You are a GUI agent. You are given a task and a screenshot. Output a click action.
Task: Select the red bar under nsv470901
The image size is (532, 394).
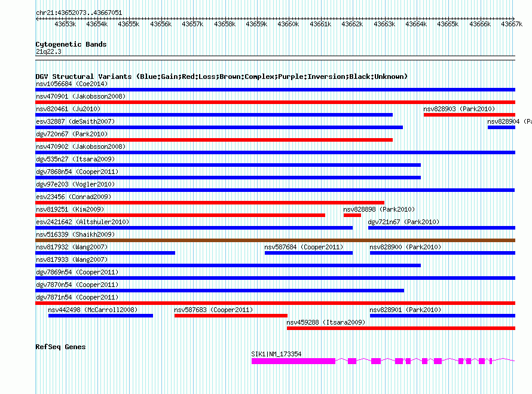[275, 102]
